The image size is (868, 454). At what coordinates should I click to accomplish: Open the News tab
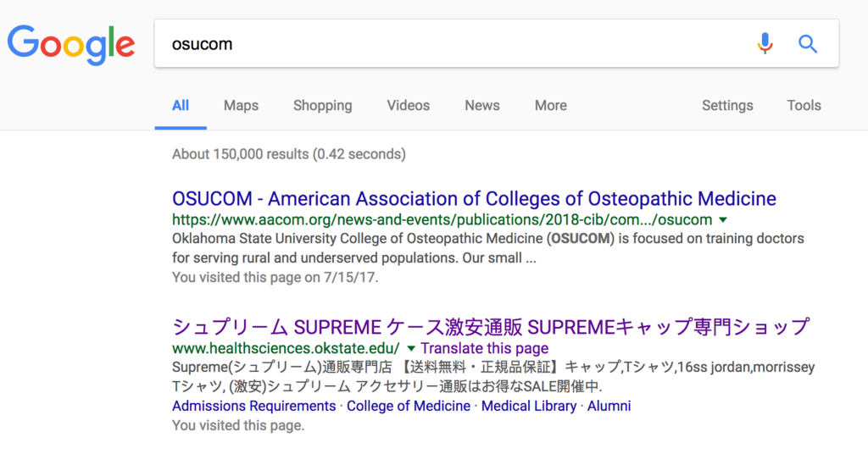point(481,106)
